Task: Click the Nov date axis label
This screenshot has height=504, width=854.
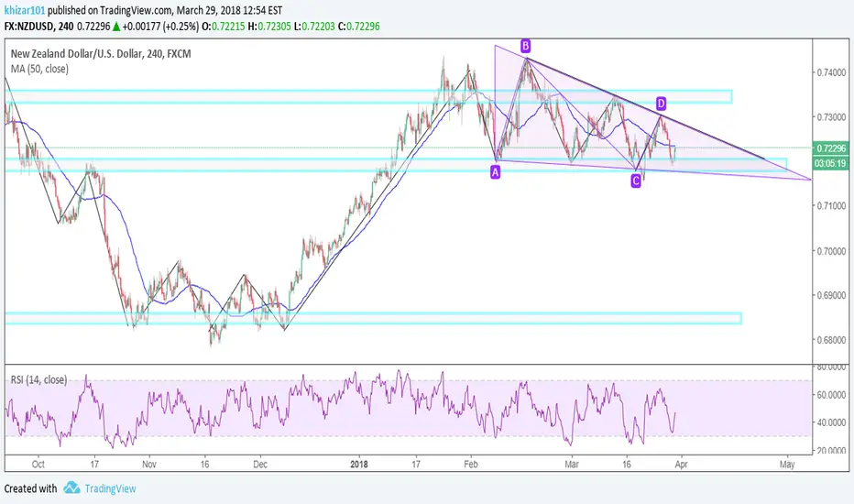Action: pos(149,465)
